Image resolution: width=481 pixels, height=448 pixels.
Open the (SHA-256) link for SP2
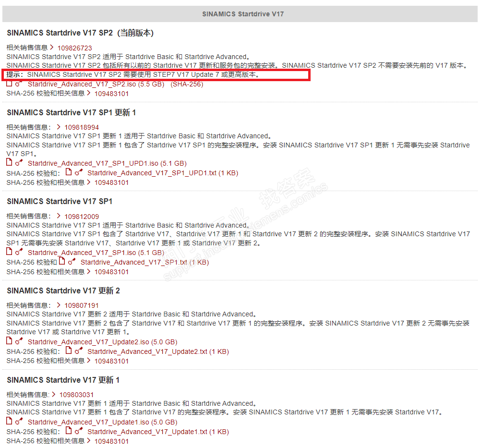coord(187,85)
